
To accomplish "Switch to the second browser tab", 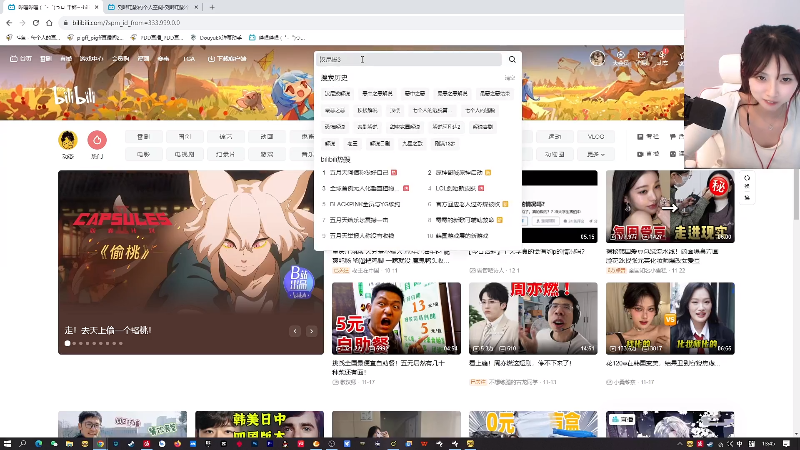I will pyautogui.click(x=152, y=7).
